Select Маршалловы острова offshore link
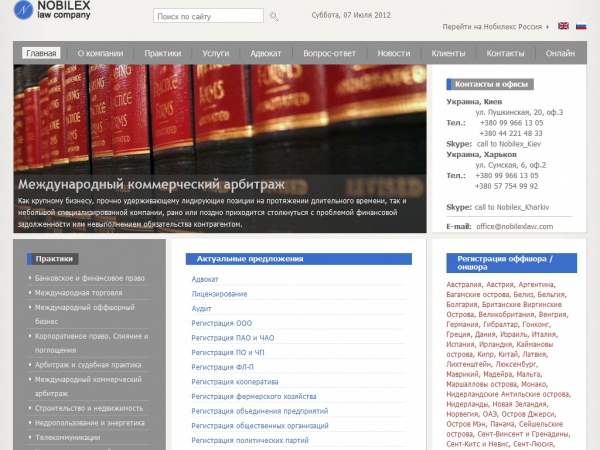This screenshot has width=600, height=450. (481, 384)
